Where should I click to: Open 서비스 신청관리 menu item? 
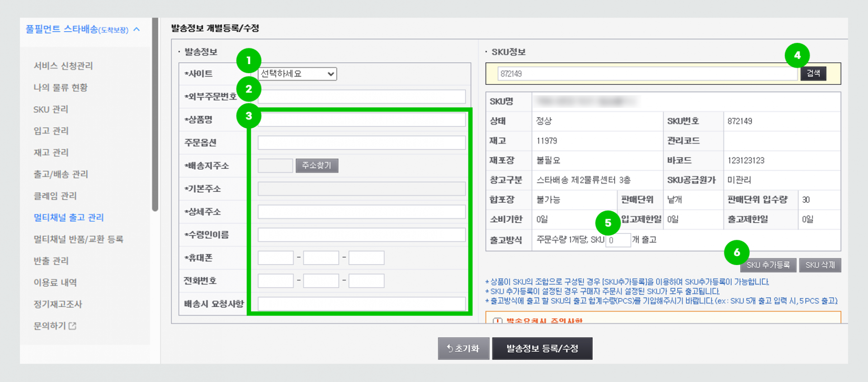point(63,65)
